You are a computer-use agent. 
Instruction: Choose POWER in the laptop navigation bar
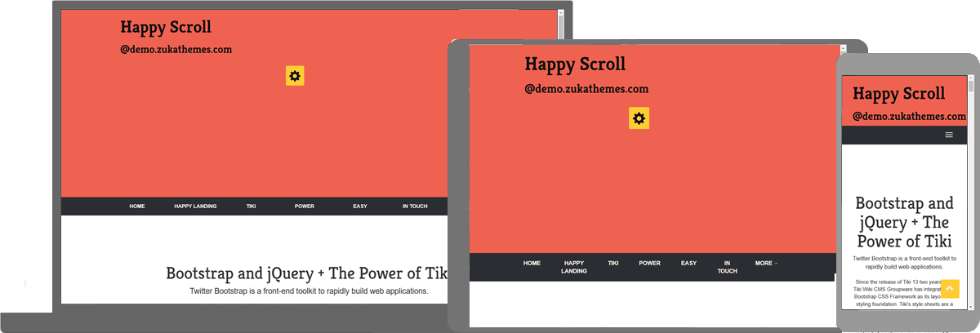pyautogui.click(x=305, y=206)
